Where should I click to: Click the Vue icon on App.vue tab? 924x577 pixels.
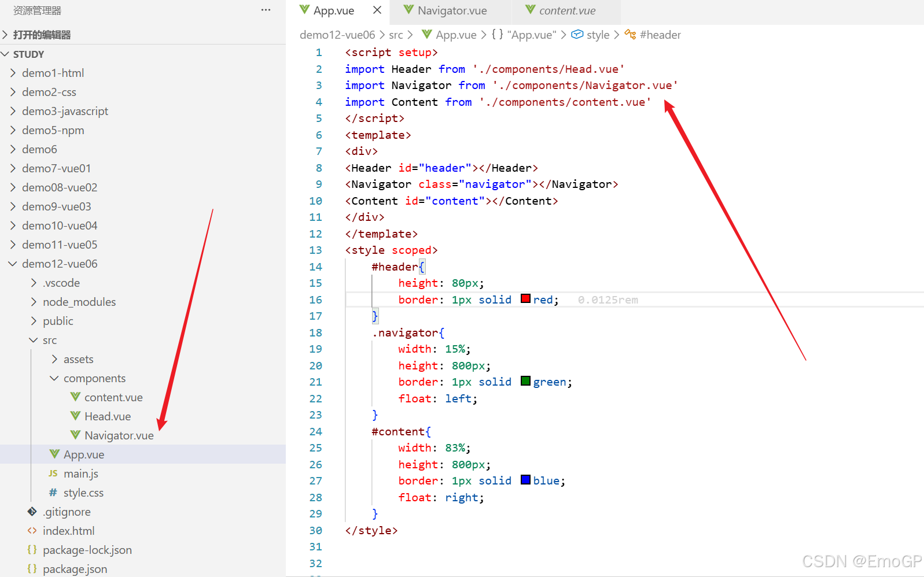304,9
